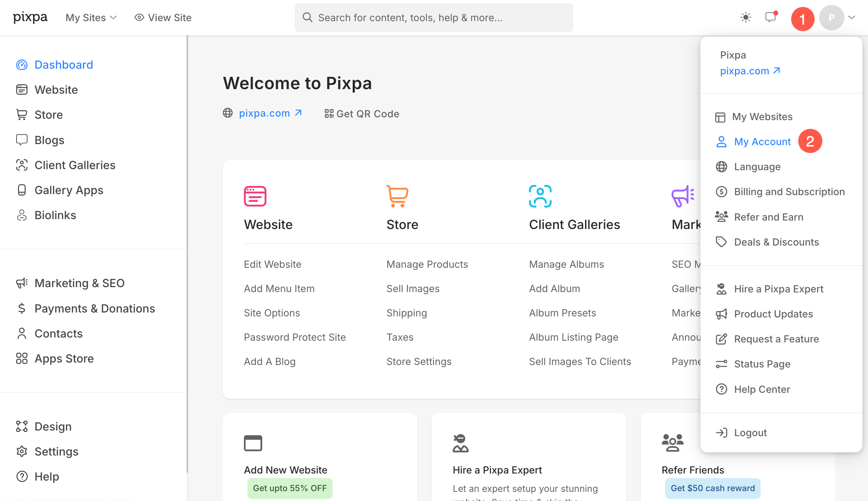
Task: Open Gallery Apps in sidebar
Action: pyautogui.click(x=69, y=190)
